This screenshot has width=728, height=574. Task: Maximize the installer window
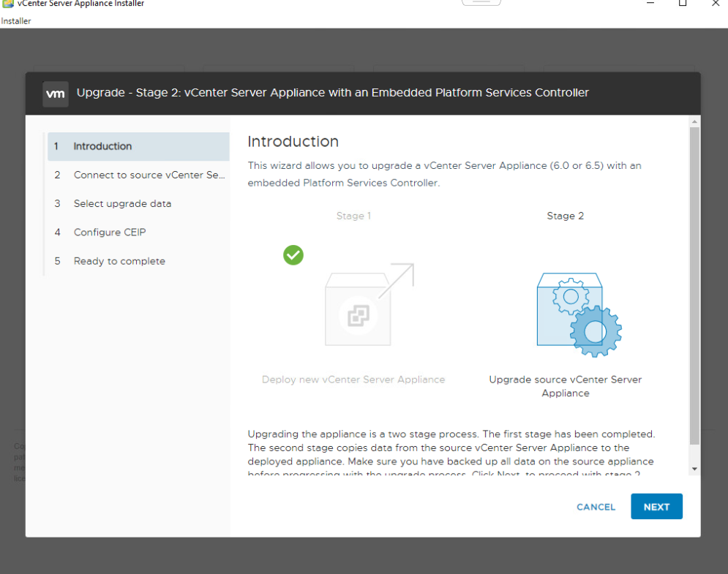pyautogui.click(x=683, y=3)
